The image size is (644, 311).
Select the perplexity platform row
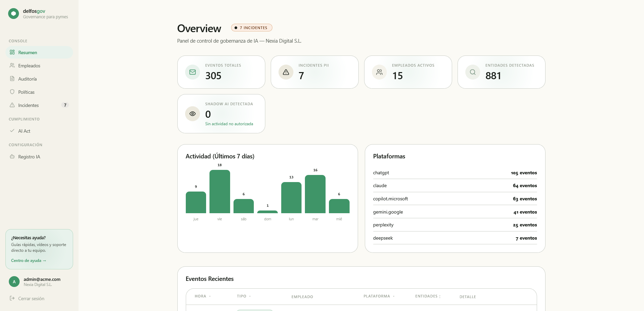coord(455,225)
